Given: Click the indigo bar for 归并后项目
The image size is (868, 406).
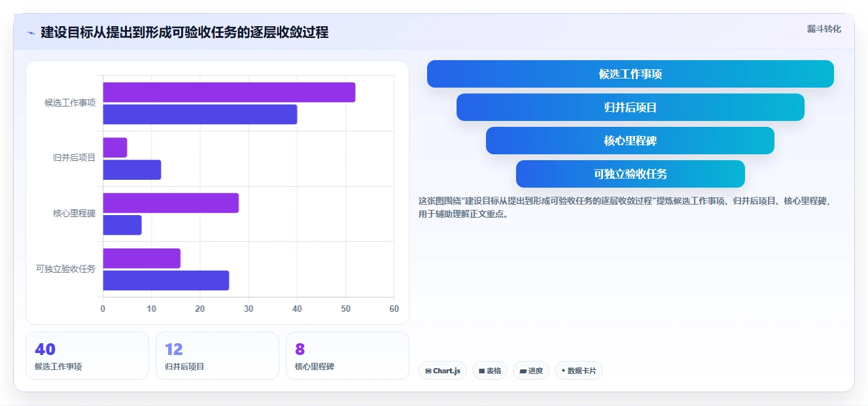Looking at the screenshot, I should click(x=132, y=170).
